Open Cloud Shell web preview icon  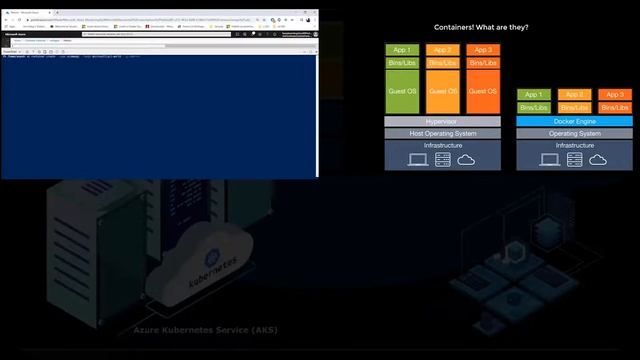click(63, 52)
